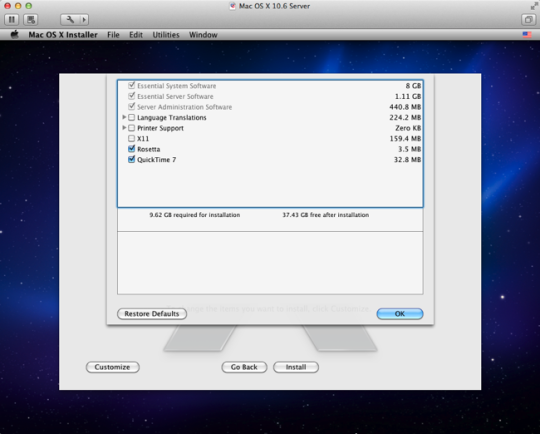Enable the X11 checkbox
Viewport: 540px width, 434px height.
click(x=131, y=138)
